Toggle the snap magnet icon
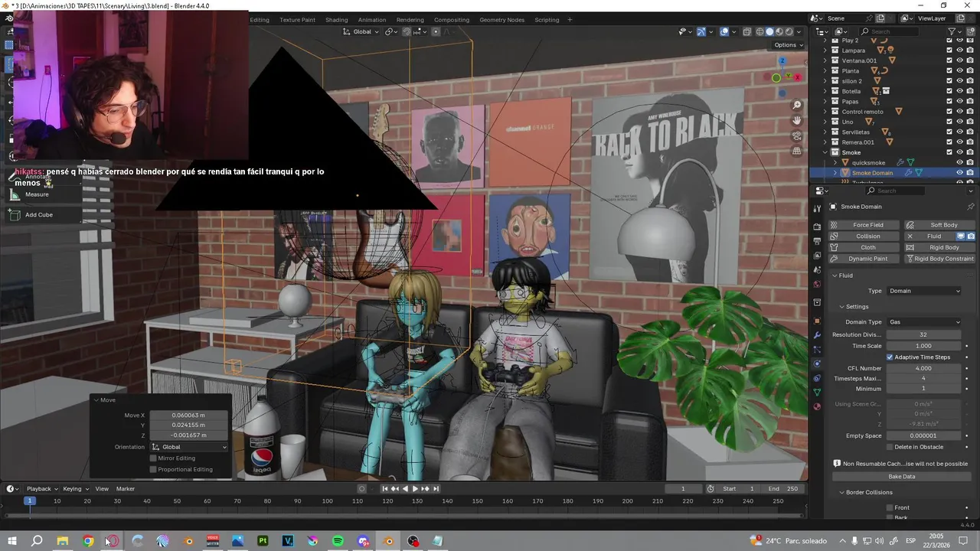 (x=407, y=31)
